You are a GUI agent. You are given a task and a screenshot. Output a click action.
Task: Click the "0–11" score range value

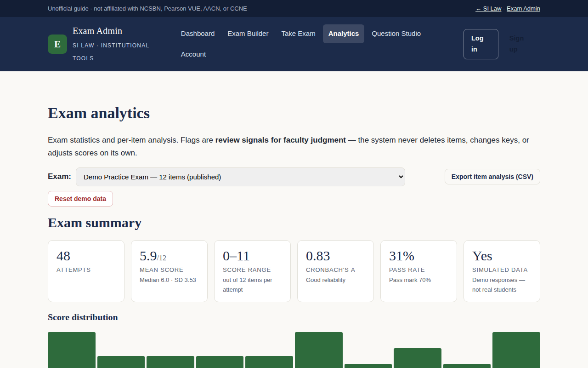pos(236,256)
